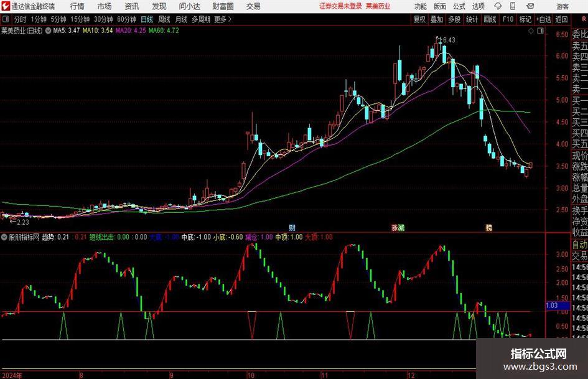The height and width of the screenshot is (379, 588).
Task: Click the mobile phone icon in title bar
Action: [513, 6]
